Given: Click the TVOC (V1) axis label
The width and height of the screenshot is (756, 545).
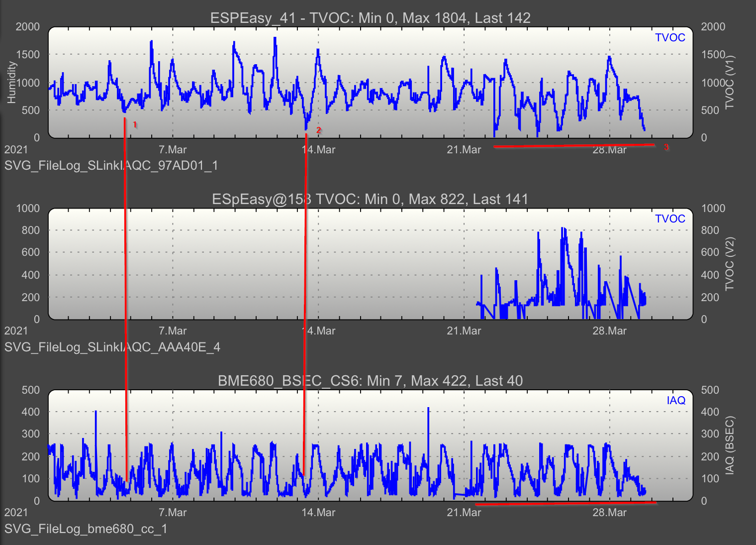Looking at the screenshot, I should point(730,83).
